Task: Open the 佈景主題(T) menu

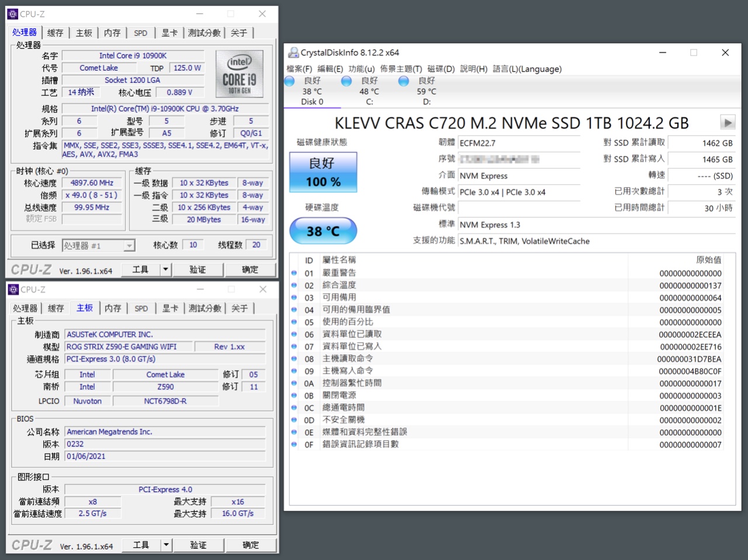Action: coord(401,69)
